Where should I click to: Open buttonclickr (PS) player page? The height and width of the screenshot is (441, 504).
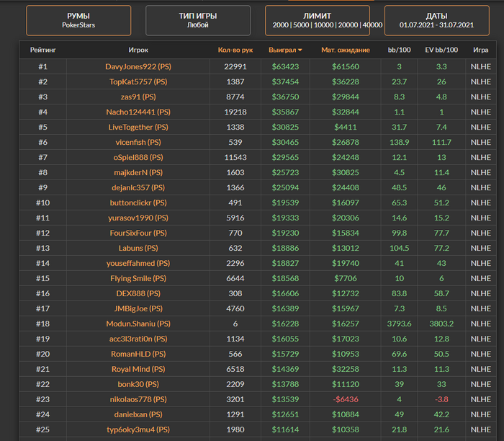coord(138,202)
